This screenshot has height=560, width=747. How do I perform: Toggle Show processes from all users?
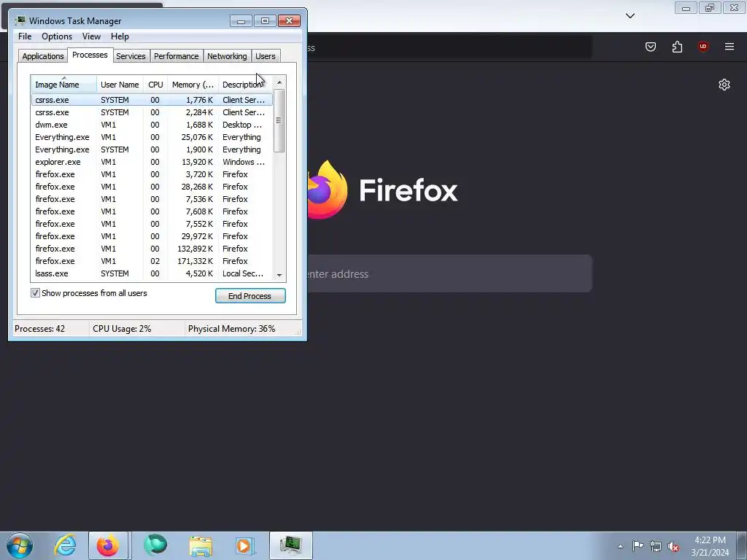(x=35, y=293)
